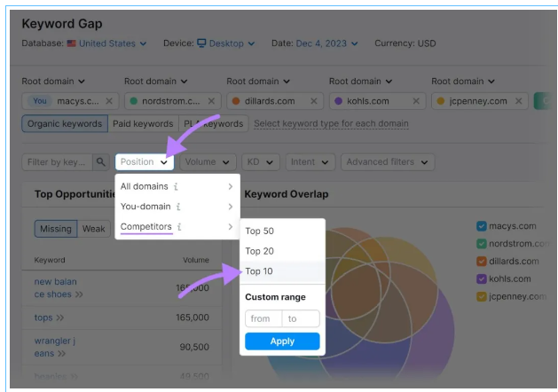Screen dimensions: 558x392
Task: Uncheck kohls.com in overlap legend
Action: click(482, 278)
